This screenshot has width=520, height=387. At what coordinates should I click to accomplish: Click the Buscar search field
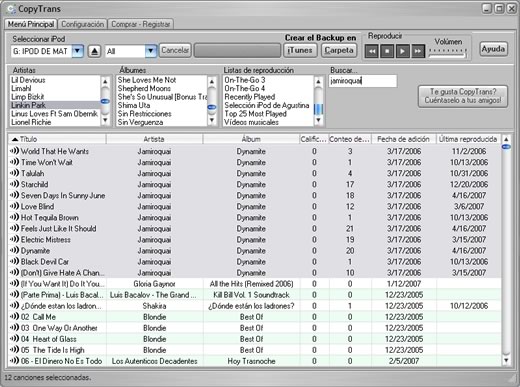tap(363, 81)
